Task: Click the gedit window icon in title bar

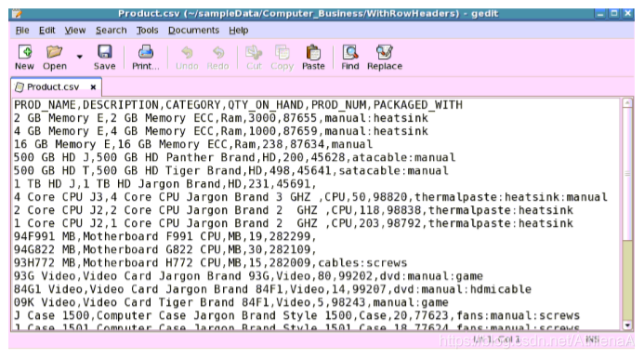Action: (x=17, y=14)
